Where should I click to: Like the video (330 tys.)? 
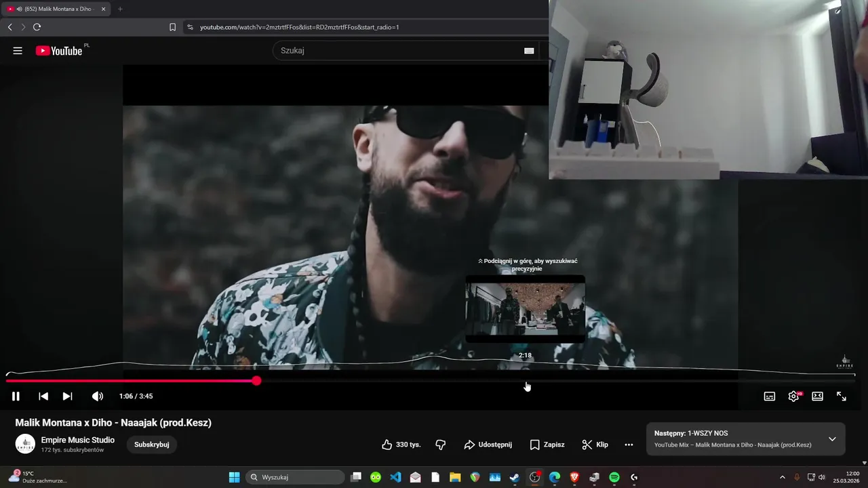[401, 445]
